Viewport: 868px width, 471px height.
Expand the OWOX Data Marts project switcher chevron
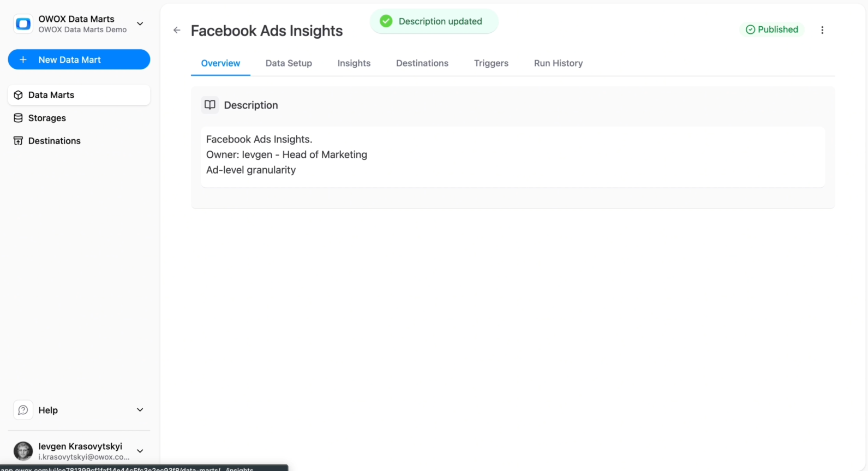(140, 24)
